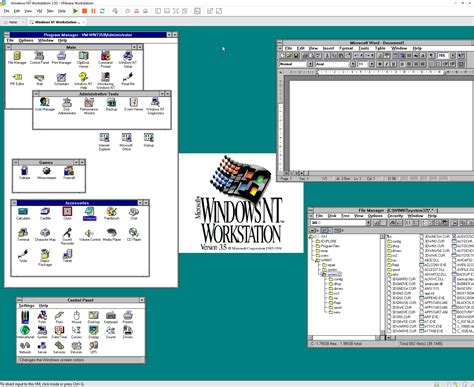
Task: Select the Character Map icon
Action: (x=45, y=235)
